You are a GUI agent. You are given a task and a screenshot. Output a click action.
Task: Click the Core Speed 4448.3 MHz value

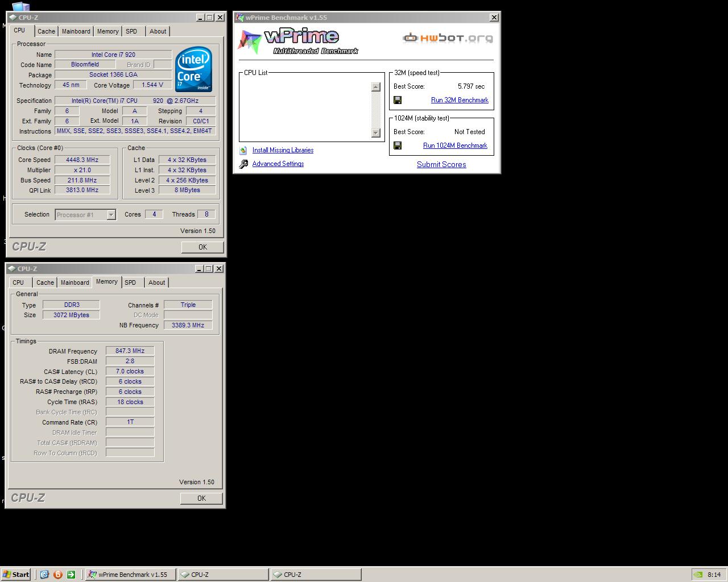[82, 160]
